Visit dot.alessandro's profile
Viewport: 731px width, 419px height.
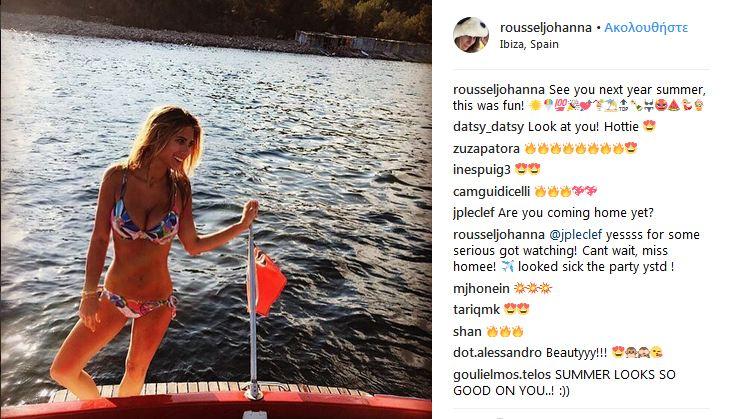click(x=497, y=353)
